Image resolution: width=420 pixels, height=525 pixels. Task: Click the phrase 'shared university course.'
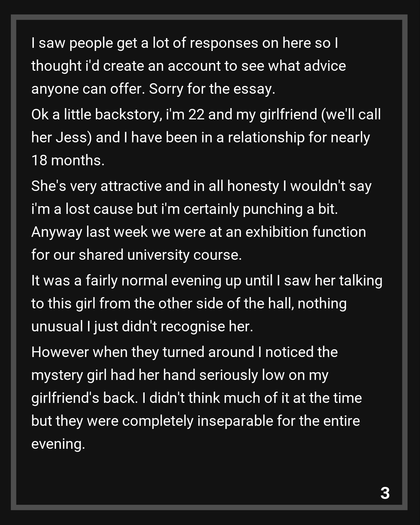[160, 255]
